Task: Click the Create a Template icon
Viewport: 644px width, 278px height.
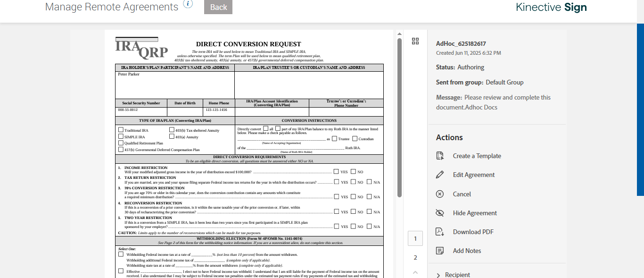Action: (x=440, y=156)
